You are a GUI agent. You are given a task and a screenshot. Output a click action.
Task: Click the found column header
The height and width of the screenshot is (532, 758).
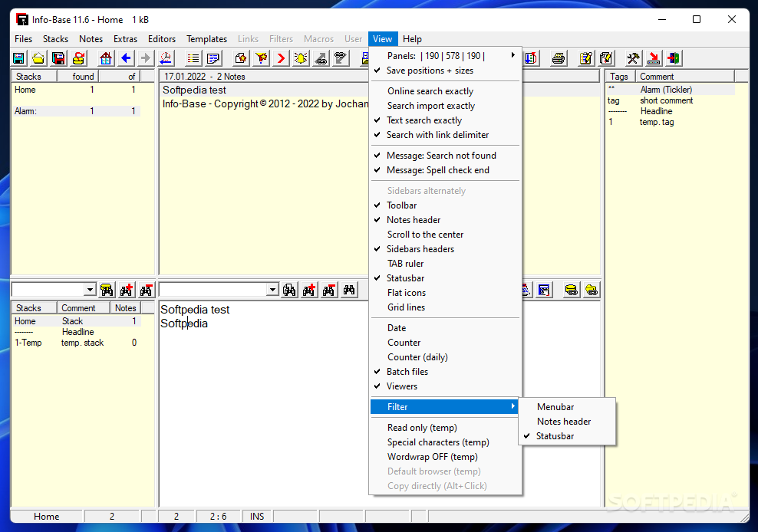coord(78,77)
